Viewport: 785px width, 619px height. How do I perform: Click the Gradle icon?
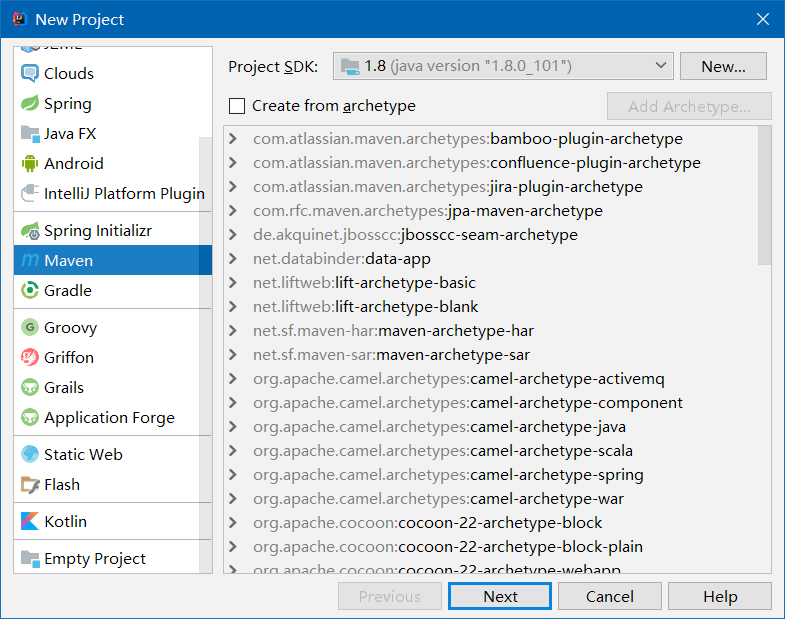pyautogui.click(x=30, y=290)
